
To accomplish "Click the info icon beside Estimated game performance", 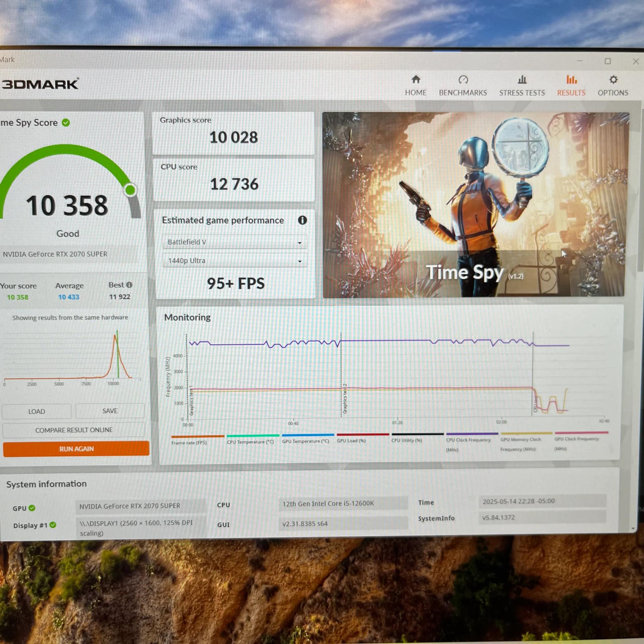I will 302,220.
